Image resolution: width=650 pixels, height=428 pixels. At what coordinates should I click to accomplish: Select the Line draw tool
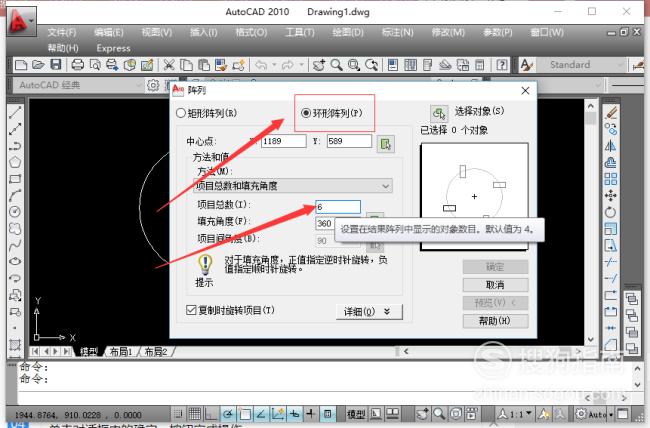tap(15, 112)
